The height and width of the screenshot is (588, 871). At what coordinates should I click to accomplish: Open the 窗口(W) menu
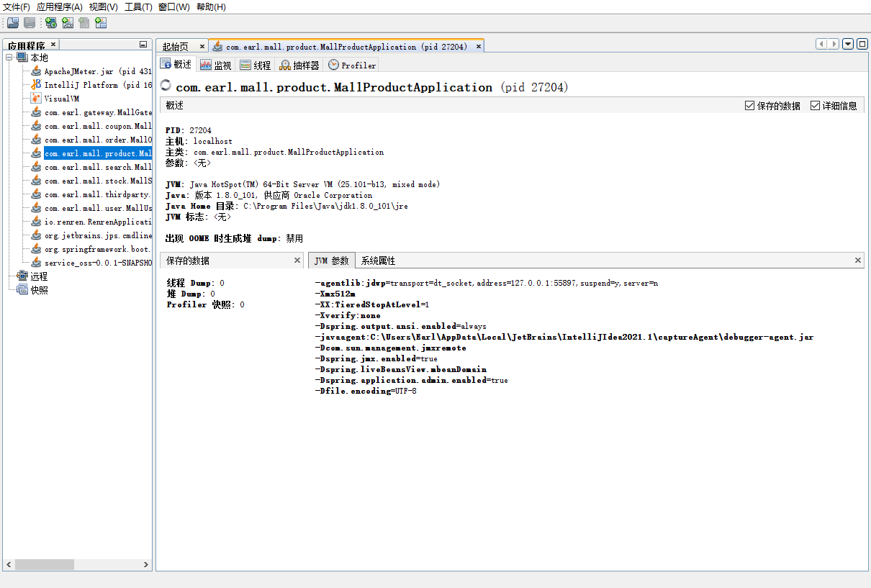(x=174, y=7)
